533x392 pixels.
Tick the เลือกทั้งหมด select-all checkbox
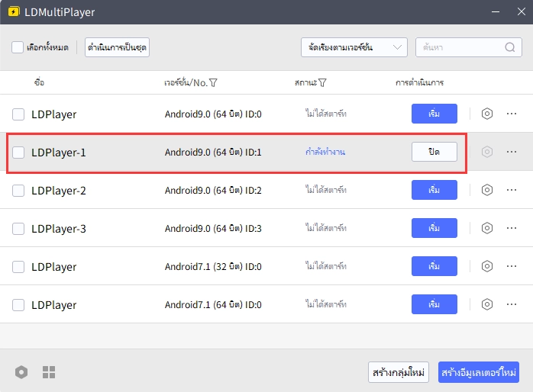click(18, 47)
